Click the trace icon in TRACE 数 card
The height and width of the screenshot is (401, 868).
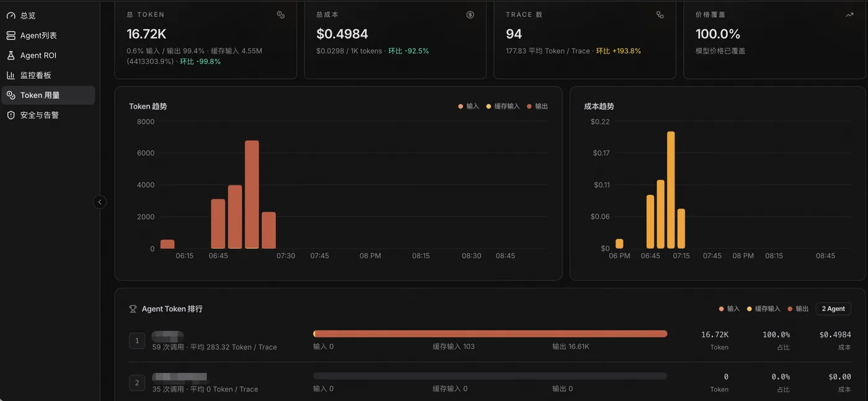pyautogui.click(x=660, y=14)
